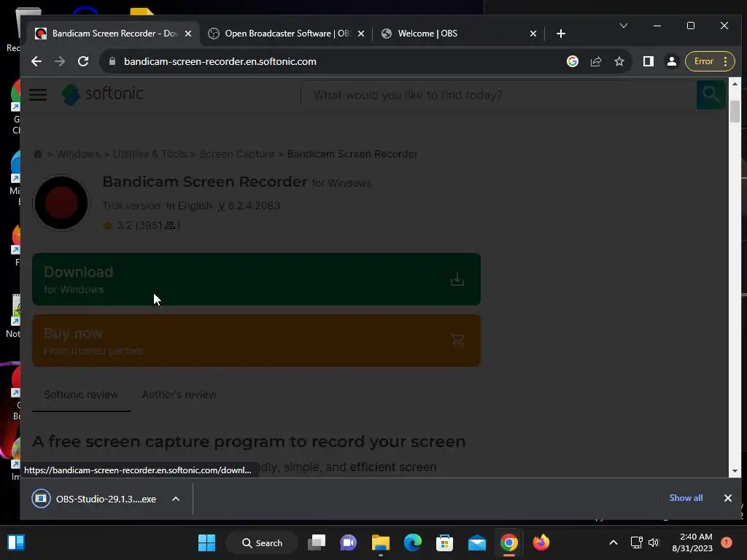Image resolution: width=747 pixels, height=560 pixels.
Task: Open the browser side panel
Action: pyautogui.click(x=648, y=61)
